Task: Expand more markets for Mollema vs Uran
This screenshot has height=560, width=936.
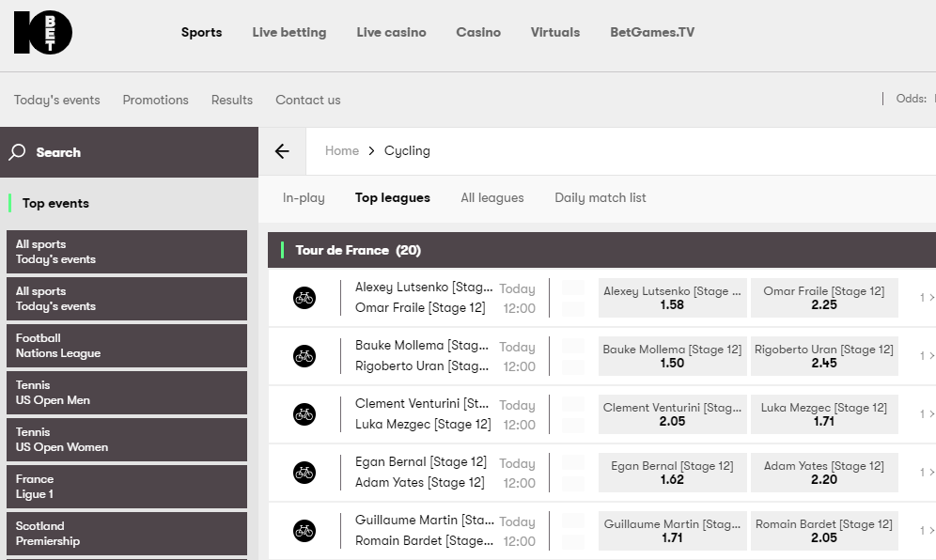Action: 927,356
